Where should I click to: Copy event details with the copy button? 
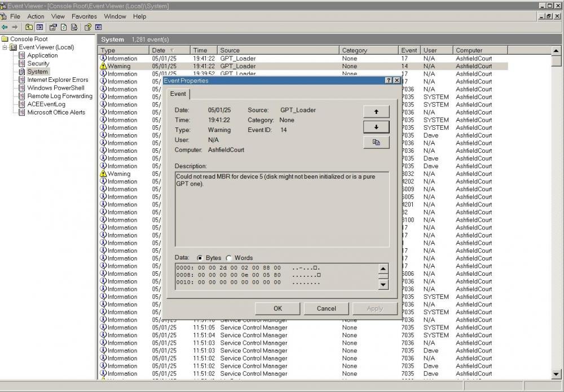coord(376,142)
